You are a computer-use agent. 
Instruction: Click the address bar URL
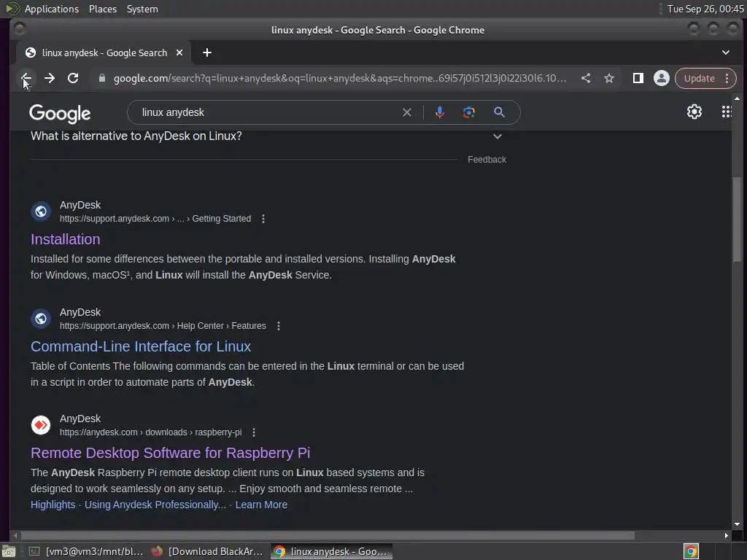pos(340,78)
